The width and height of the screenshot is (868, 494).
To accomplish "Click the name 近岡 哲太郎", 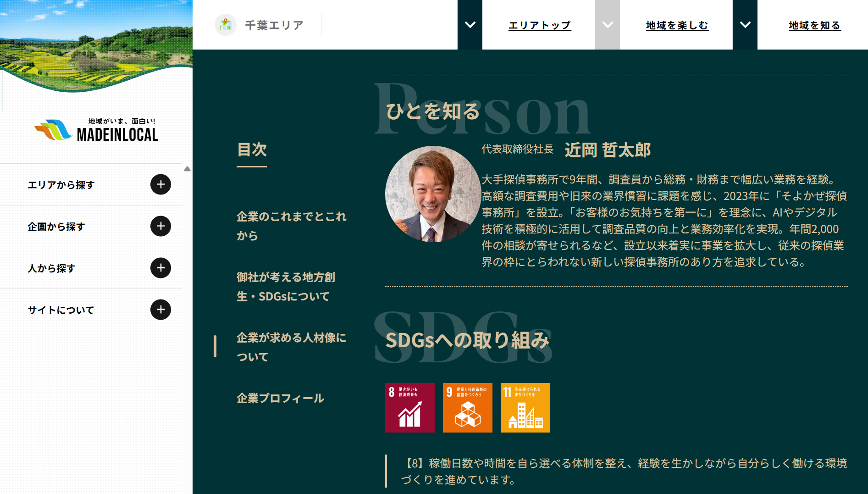I will pyautogui.click(x=608, y=150).
